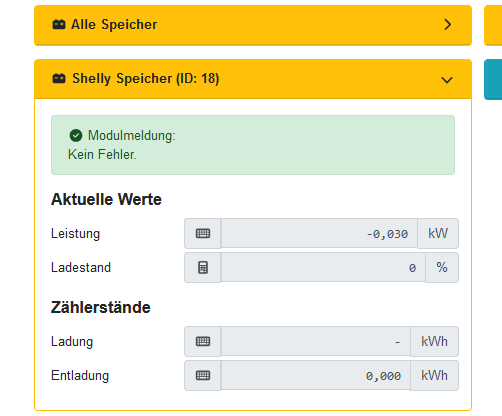Click the teal card at right edge
The width and height of the screenshot is (502, 416).
click(x=493, y=79)
